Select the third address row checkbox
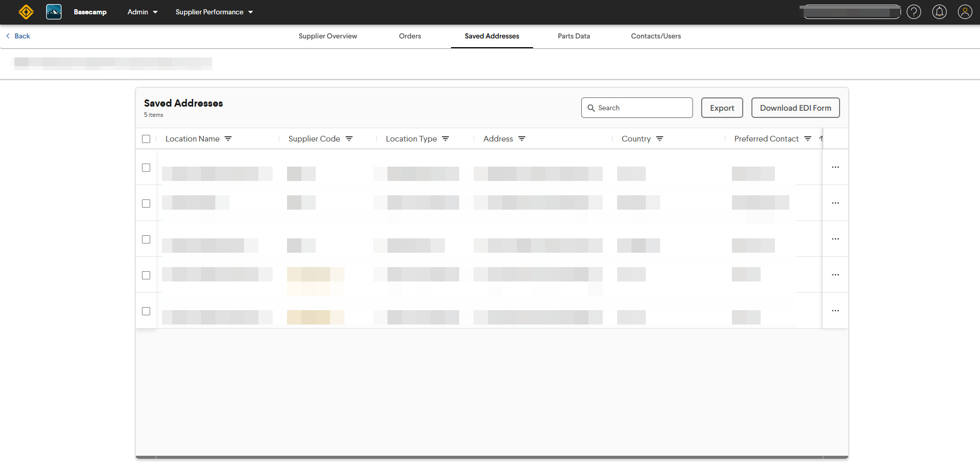Image resolution: width=980 pixels, height=466 pixels. pyautogui.click(x=146, y=239)
